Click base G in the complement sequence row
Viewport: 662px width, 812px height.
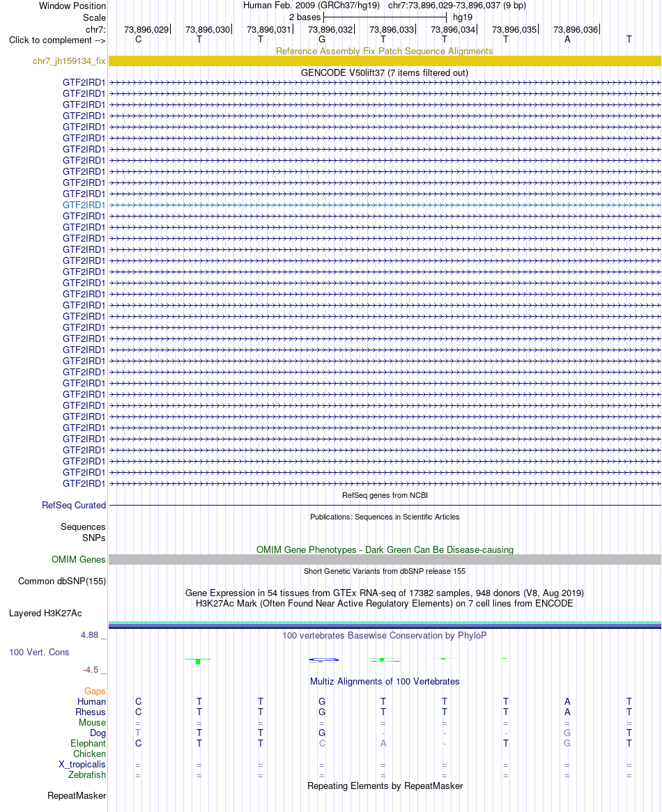tap(322, 40)
